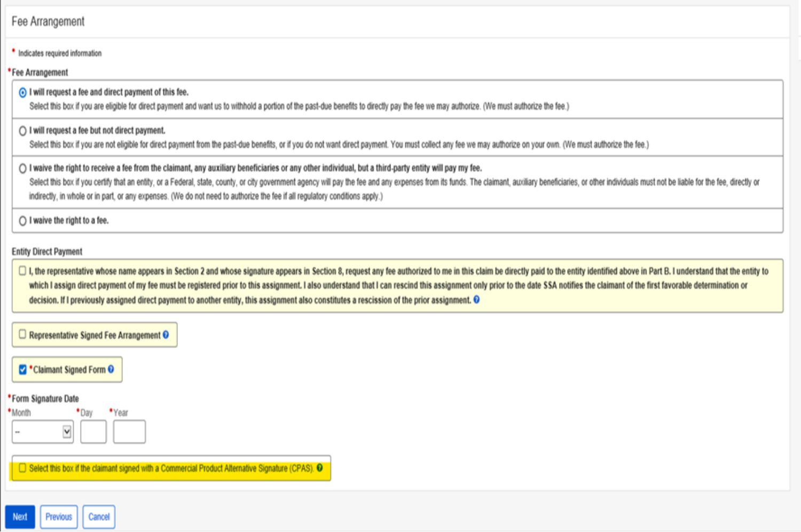Viewport: 801px width, 532px height.
Task: Tick the Entity Direct Payment assignment checkbox
Action: pyautogui.click(x=22, y=271)
